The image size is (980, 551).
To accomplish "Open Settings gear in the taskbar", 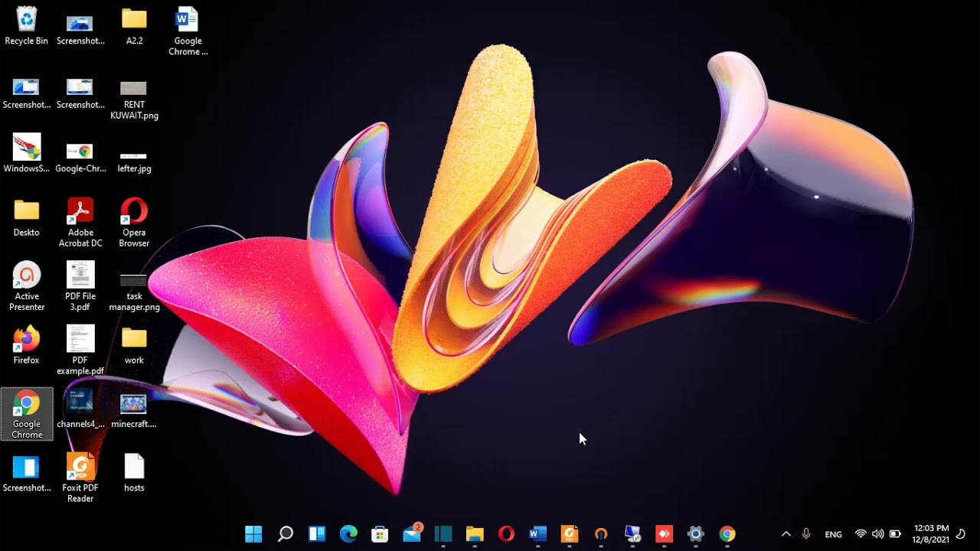I will pos(695,533).
